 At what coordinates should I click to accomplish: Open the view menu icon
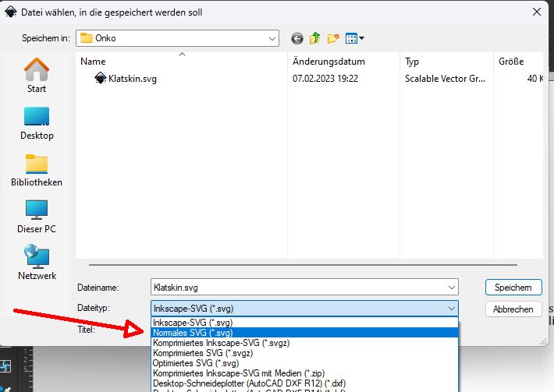355,38
